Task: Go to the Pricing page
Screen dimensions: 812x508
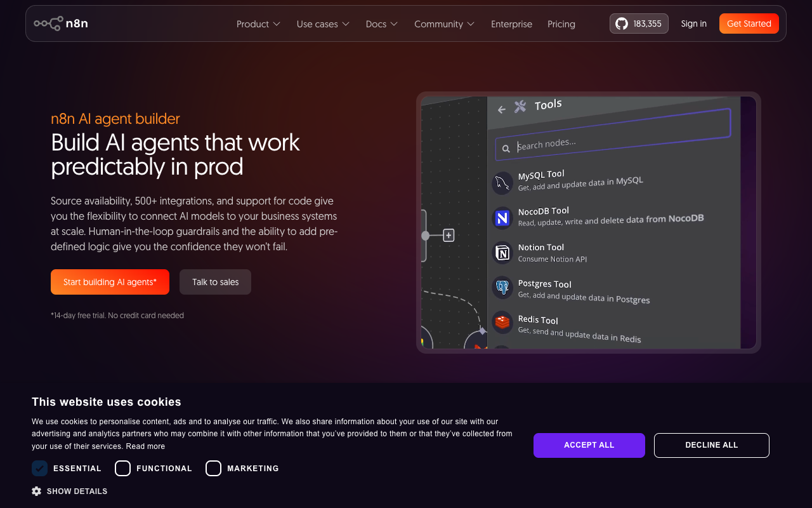Action: click(561, 23)
